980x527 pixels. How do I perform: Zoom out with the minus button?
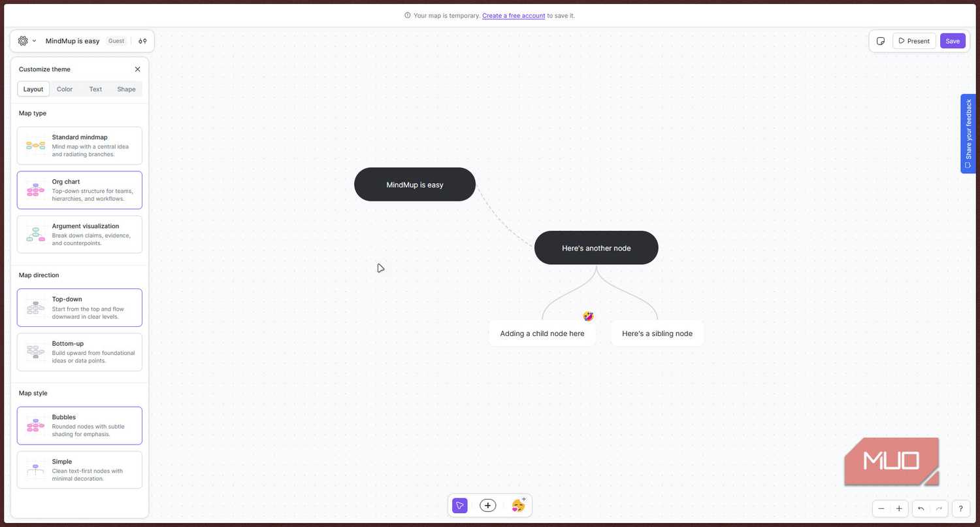tap(881, 509)
